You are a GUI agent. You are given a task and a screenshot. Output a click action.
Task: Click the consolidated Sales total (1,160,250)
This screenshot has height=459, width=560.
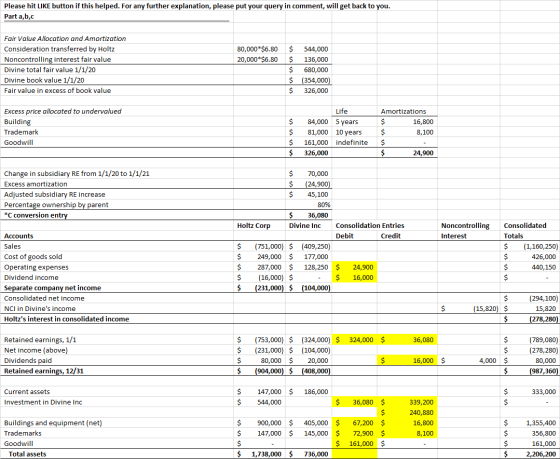click(x=530, y=246)
